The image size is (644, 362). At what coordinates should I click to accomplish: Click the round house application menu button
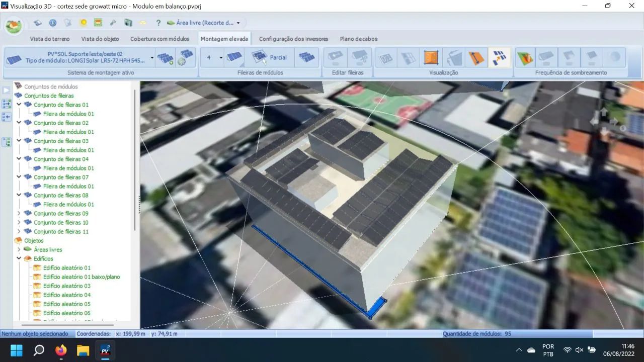(14, 25)
